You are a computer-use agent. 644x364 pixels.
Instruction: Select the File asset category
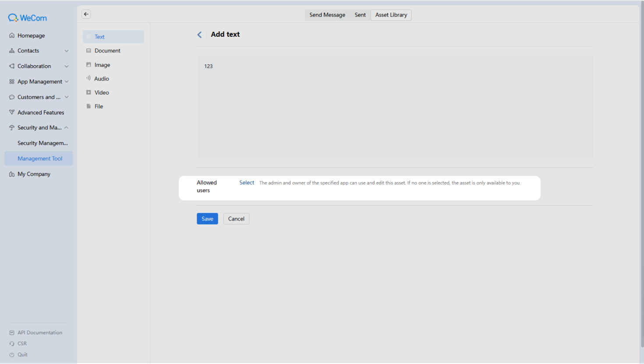click(113, 106)
